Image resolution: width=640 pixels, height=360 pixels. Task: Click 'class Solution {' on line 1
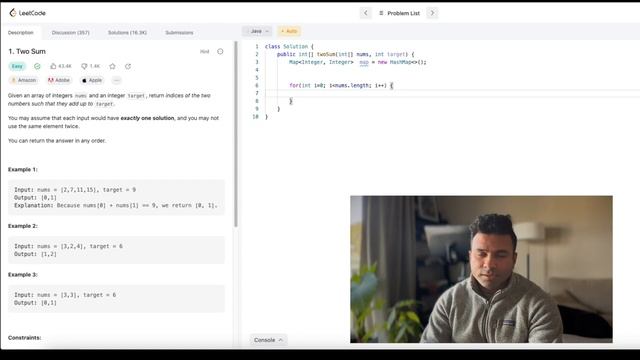tap(289, 47)
